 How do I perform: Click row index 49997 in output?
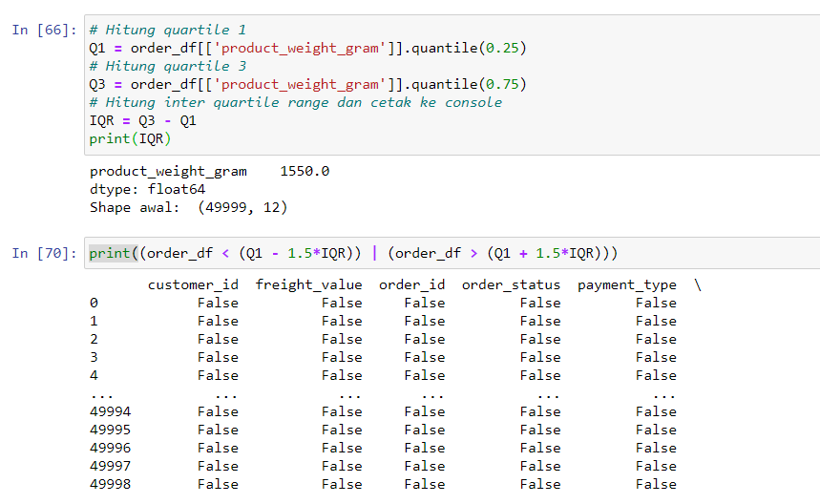click(x=111, y=467)
